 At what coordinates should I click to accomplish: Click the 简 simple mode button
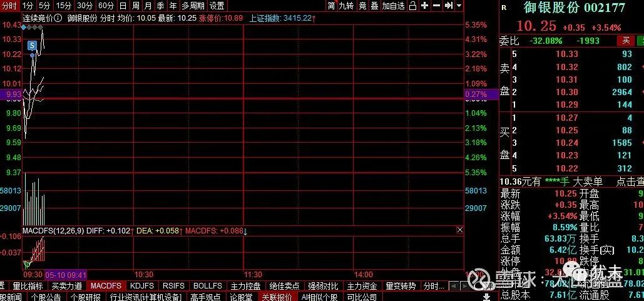coord(332,6)
